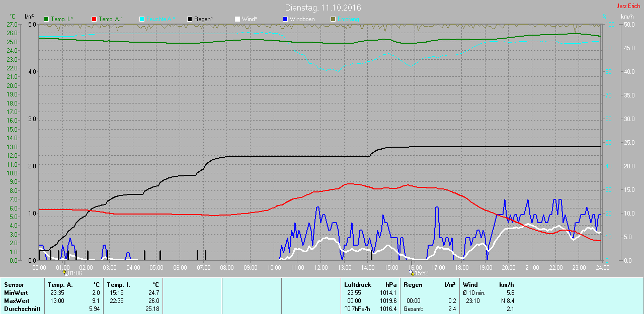Click the black Regen legend square
This screenshot has height=314, width=644.
coord(190,19)
